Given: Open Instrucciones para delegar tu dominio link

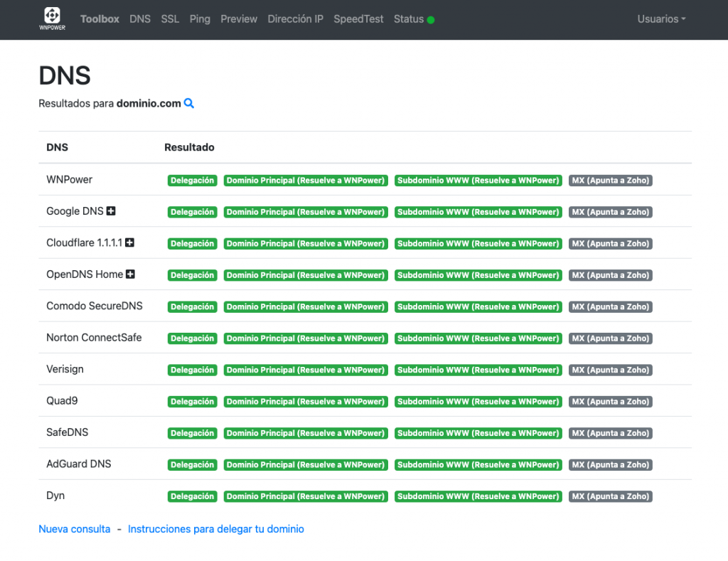Looking at the screenshot, I should pyautogui.click(x=216, y=529).
